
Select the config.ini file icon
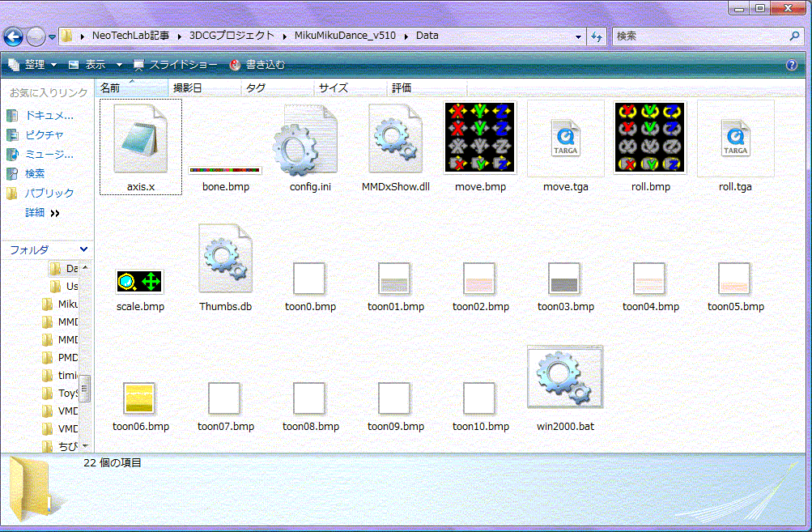[x=305, y=140]
